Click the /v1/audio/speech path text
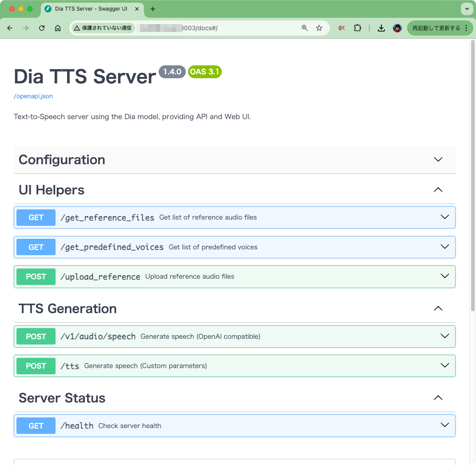 (x=98, y=337)
